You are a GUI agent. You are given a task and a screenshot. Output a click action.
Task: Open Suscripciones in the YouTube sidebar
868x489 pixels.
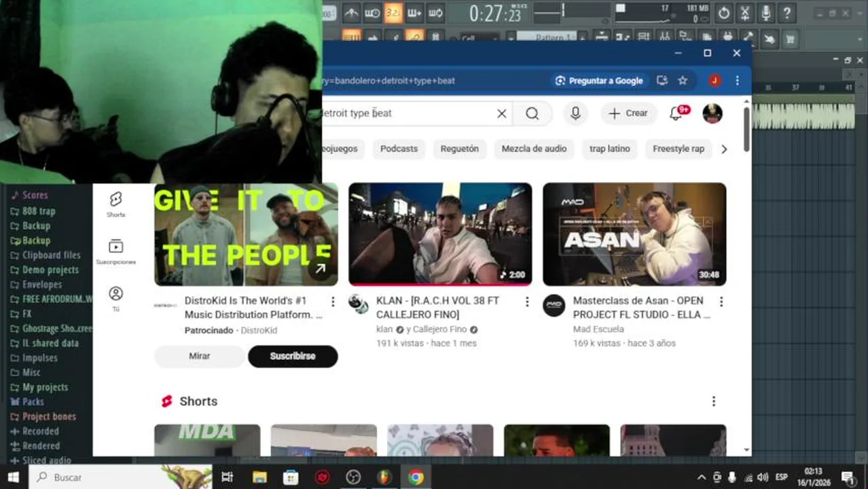coord(115,251)
